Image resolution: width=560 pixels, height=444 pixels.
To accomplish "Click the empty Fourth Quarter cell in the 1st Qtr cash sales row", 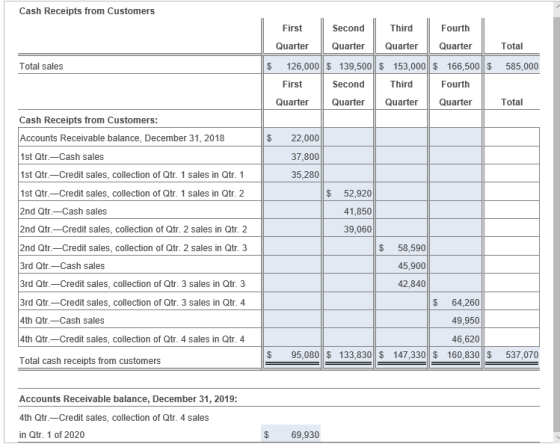I will [x=455, y=156].
